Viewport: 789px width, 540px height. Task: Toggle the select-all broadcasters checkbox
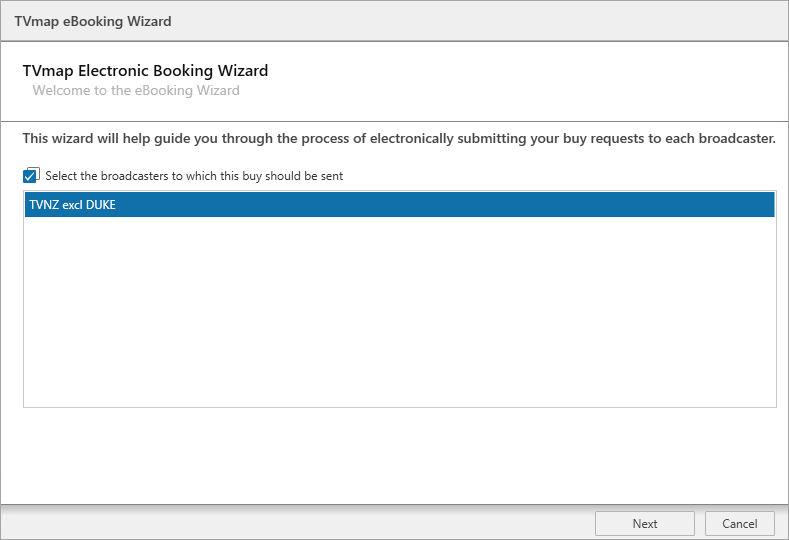[30, 176]
